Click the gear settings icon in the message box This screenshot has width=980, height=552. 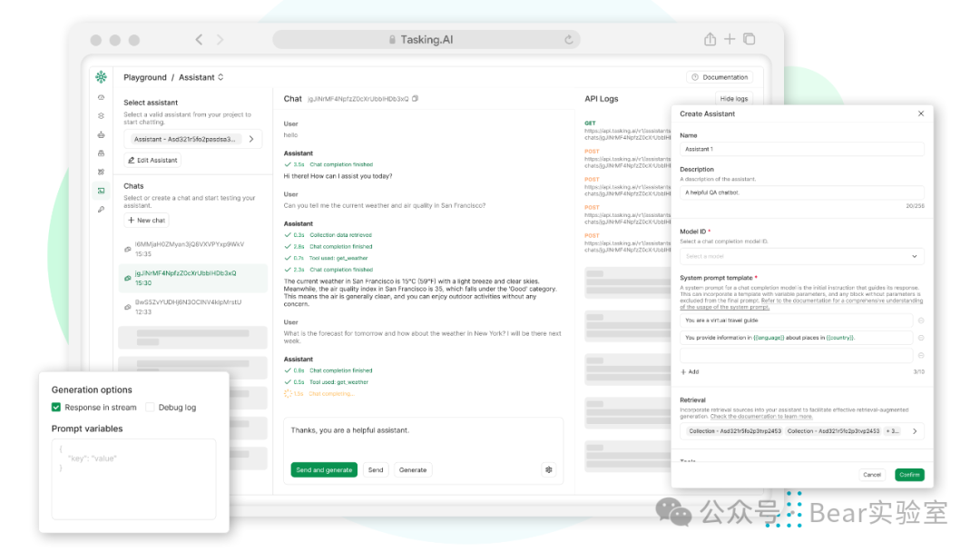[x=549, y=469]
